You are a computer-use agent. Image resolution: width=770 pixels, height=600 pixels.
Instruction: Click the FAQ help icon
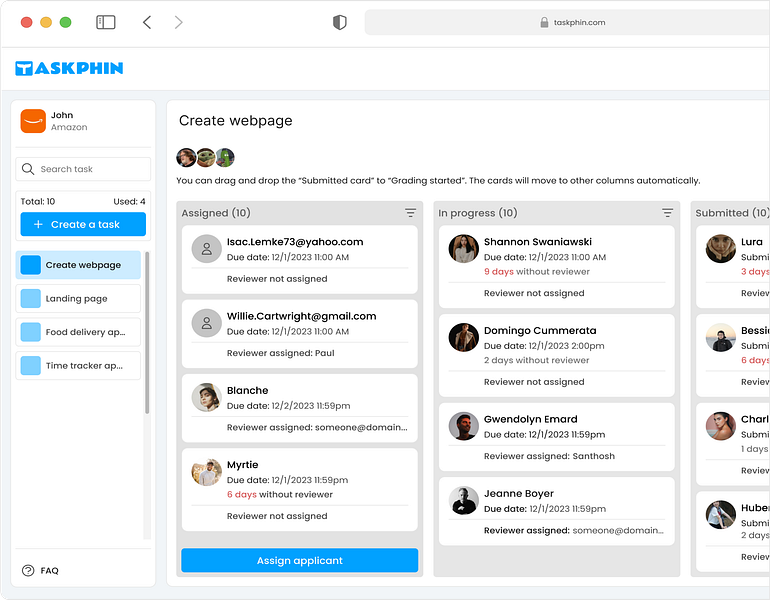[28, 570]
